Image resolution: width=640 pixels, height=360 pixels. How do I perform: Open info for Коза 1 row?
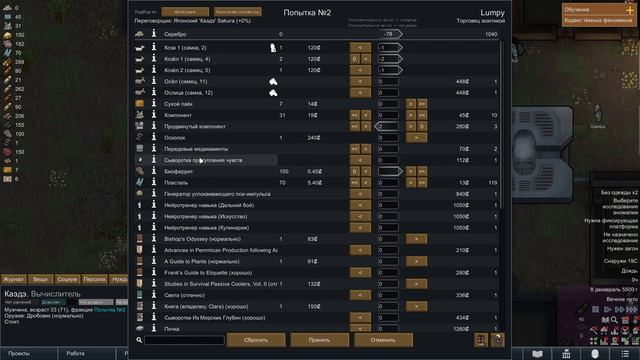(x=154, y=47)
